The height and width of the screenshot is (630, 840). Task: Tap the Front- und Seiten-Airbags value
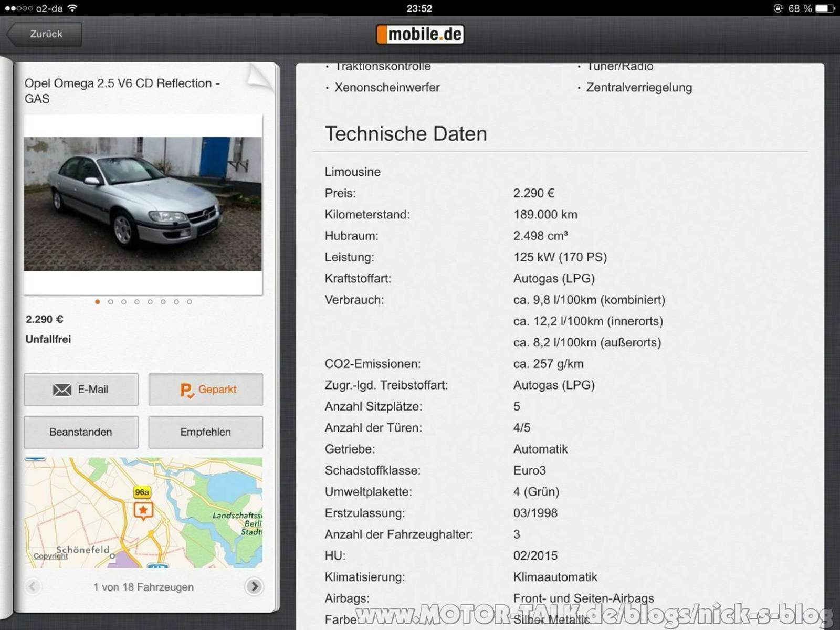[x=584, y=598]
